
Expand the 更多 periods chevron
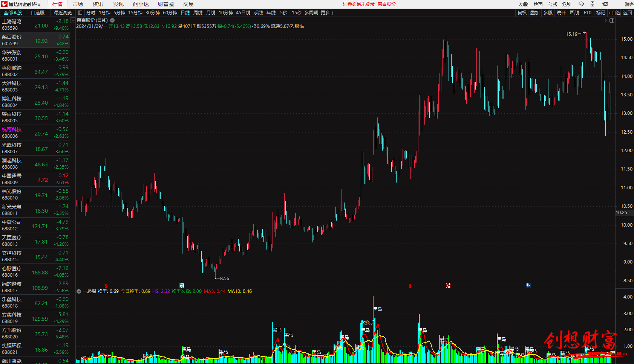pos(332,13)
